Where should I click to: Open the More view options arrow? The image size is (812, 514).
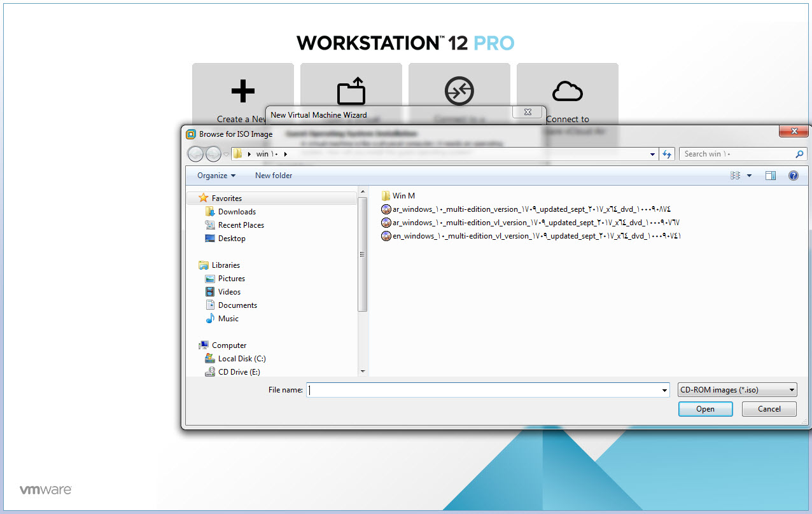tap(749, 176)
